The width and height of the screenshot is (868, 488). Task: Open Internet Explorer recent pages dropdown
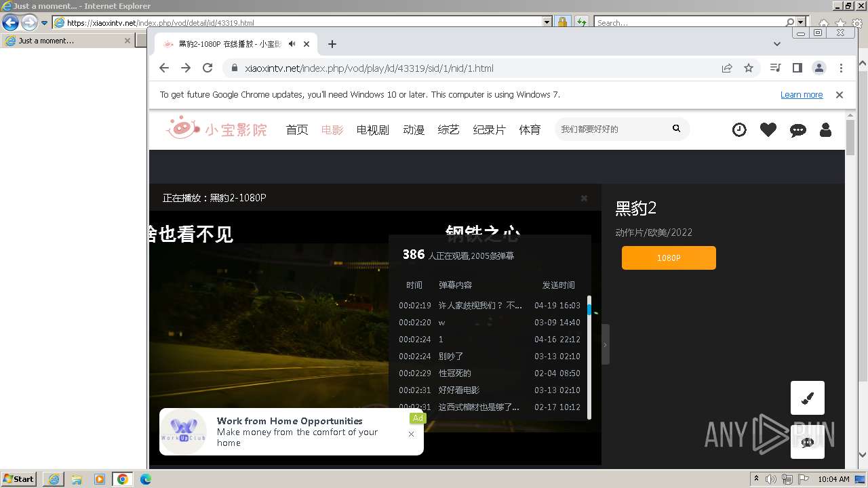click(x=45, y=22)
